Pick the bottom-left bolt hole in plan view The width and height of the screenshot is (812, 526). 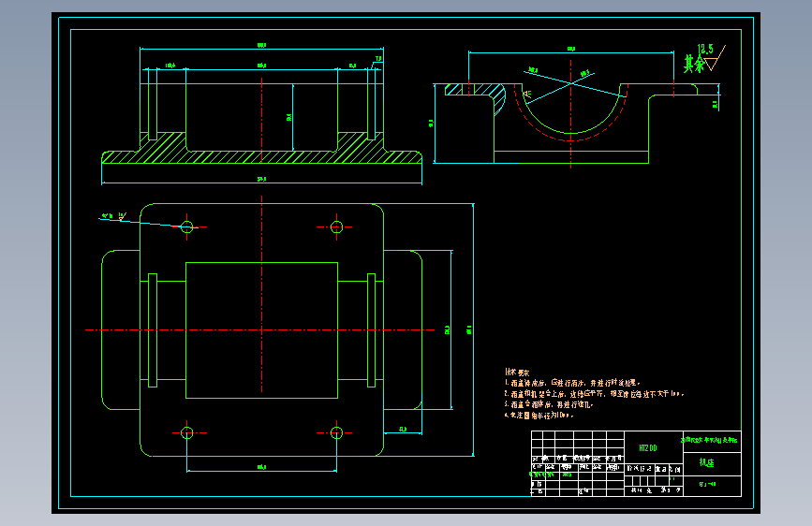point(187,432)
